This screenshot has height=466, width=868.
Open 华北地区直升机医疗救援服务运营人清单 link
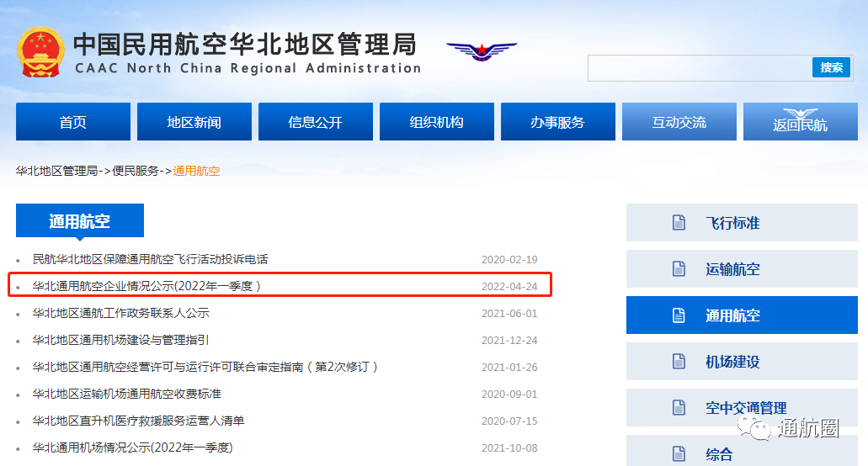tap(138, 421)
